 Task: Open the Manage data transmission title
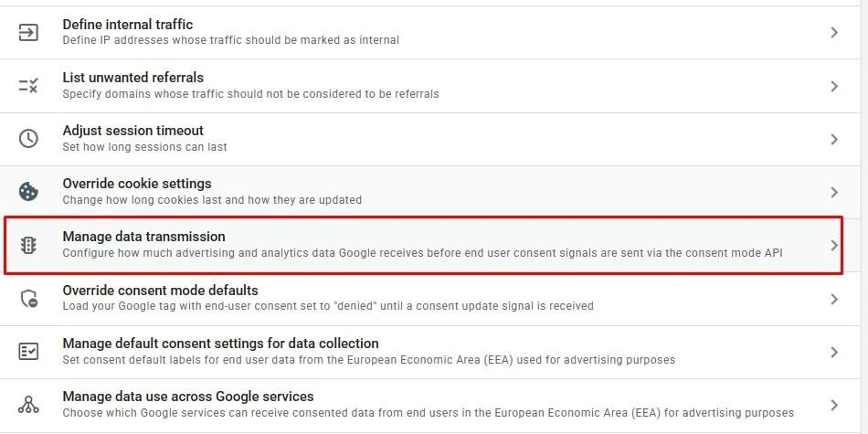(144, 237)
